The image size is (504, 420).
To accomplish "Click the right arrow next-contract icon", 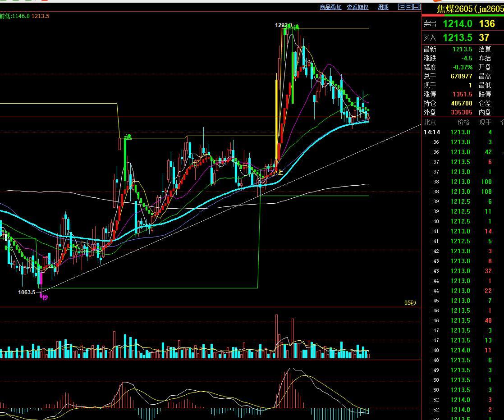I will click(x=409, y=7).
